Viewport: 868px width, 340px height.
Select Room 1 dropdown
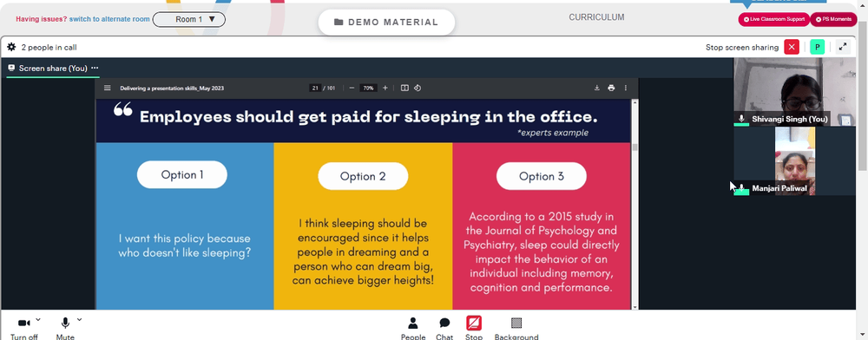point(188,19)
